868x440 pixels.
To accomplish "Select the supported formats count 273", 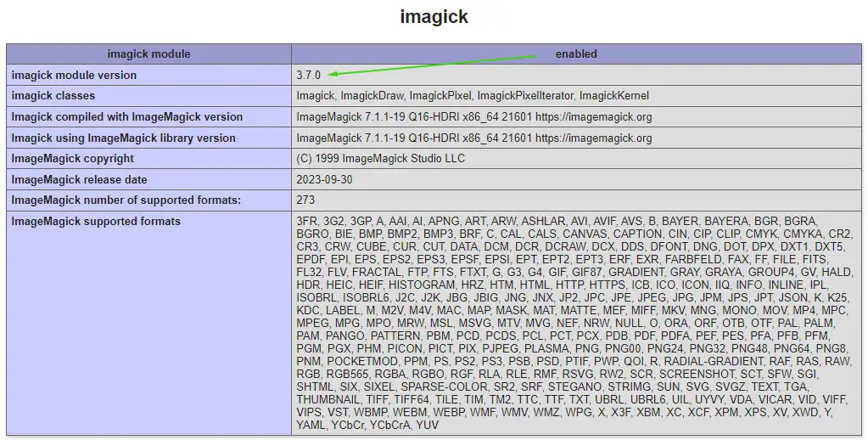I will pyautogui.click(x=305, y=200).
